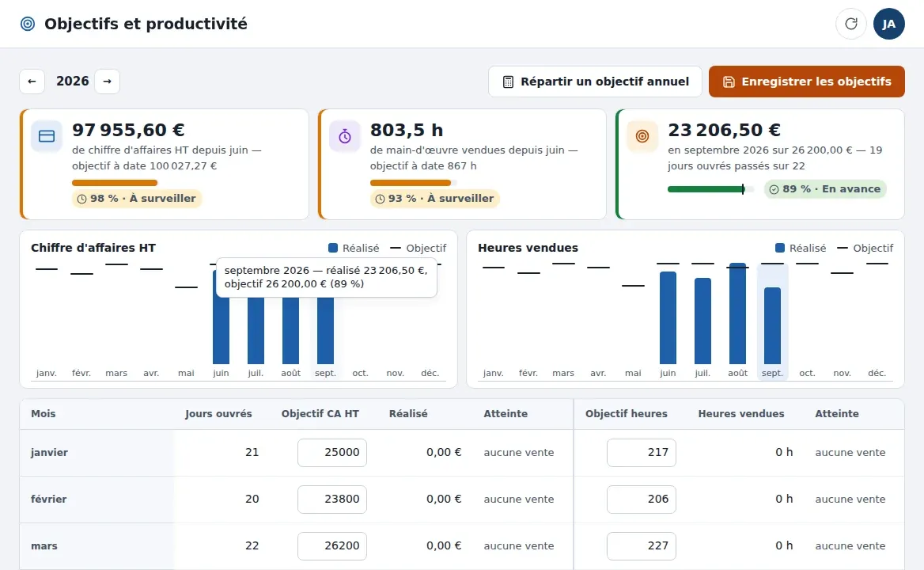Save with Enregistrer les objectifs button
Viewport: 924px width, 570px height.
point(807,82)
